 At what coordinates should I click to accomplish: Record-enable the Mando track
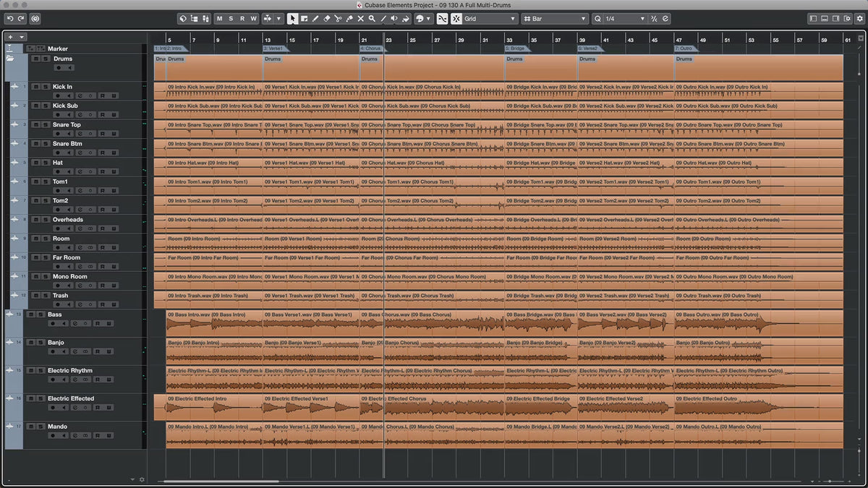54,435
